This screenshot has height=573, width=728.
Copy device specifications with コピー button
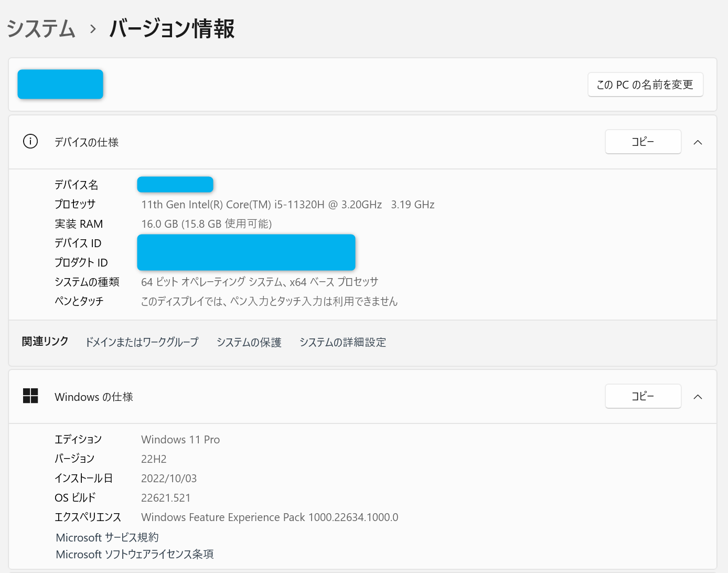tap(643, 142)
